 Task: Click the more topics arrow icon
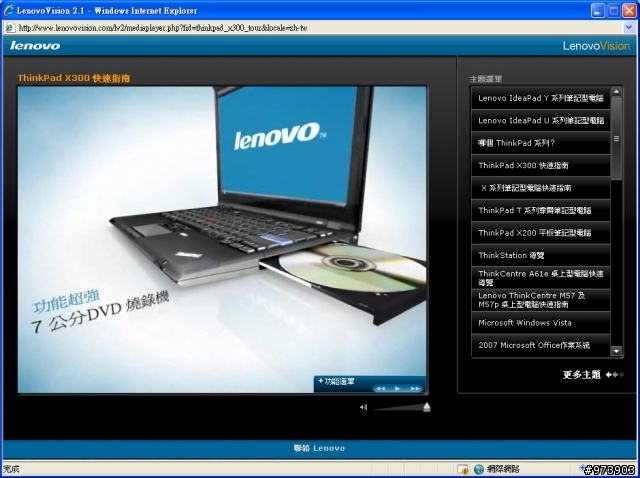tap(615, 374)
